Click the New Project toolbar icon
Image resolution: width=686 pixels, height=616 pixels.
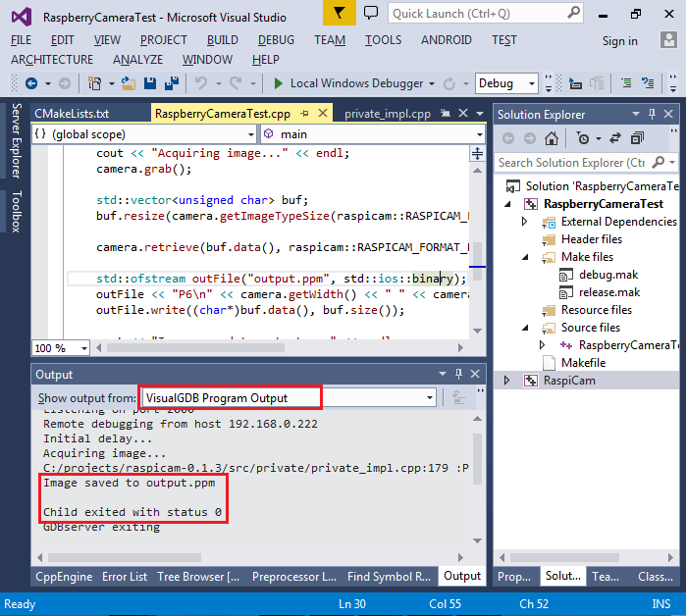(94, 83)
